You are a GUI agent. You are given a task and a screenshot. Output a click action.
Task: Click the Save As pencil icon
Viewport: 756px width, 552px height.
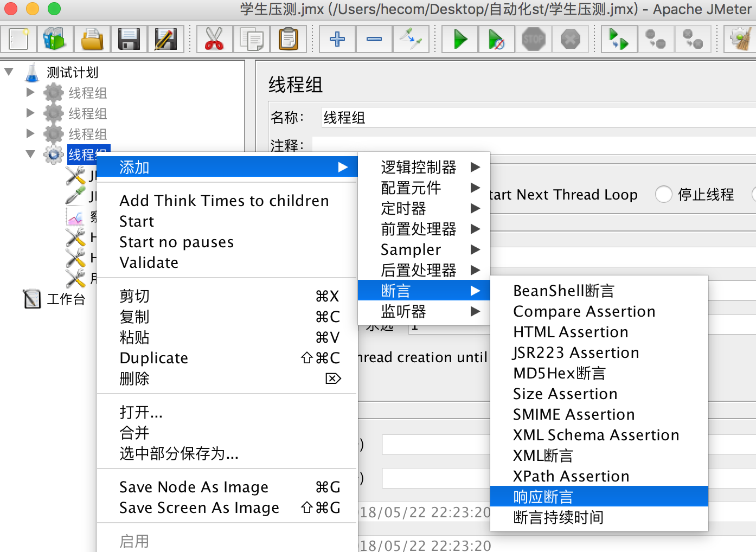click(x=165, y=39)
